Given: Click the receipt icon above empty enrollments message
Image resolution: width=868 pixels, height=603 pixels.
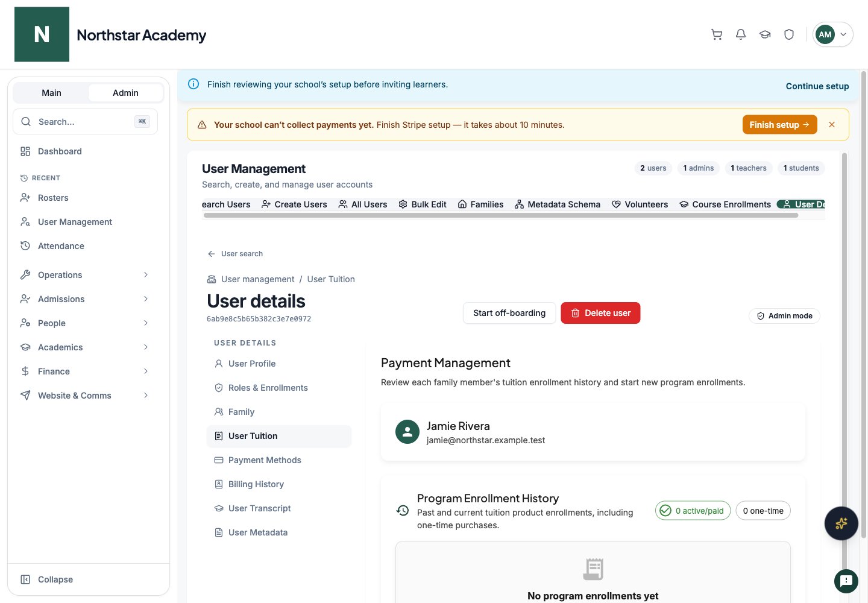Looking at the screenshot, I should click(x=593, y=569).
